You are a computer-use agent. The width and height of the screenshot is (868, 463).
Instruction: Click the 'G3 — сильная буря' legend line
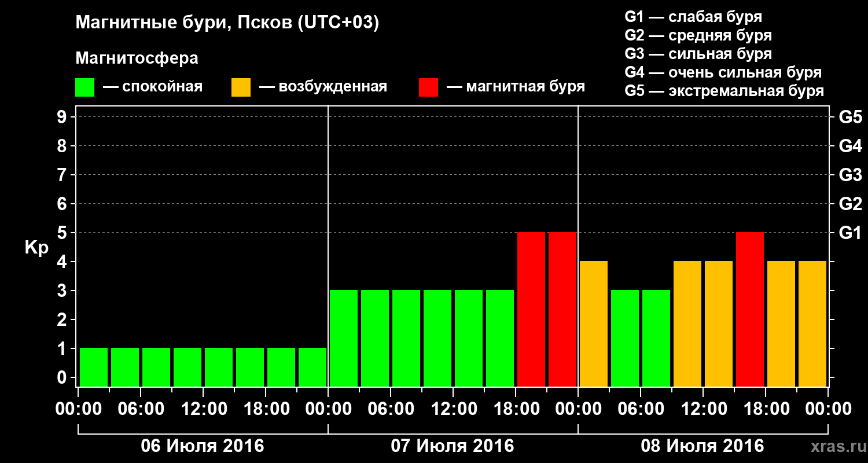pyautogui.click(x=698, y=54)
